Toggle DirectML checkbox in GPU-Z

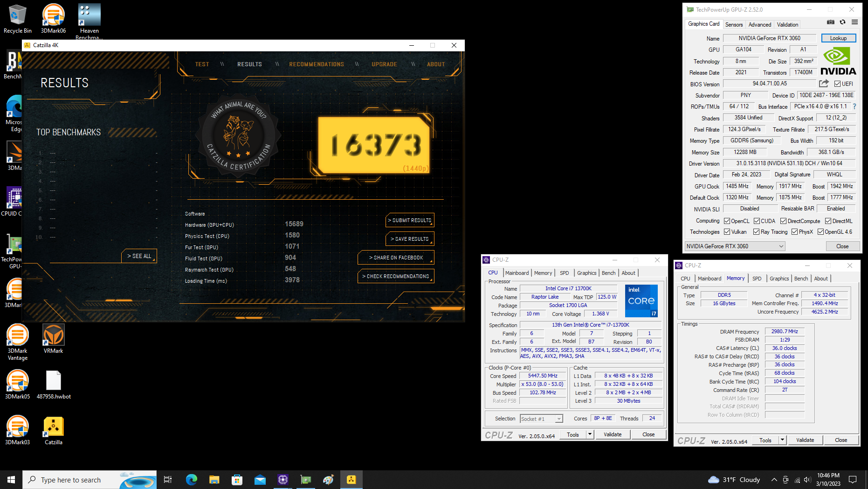coord(828,221)
